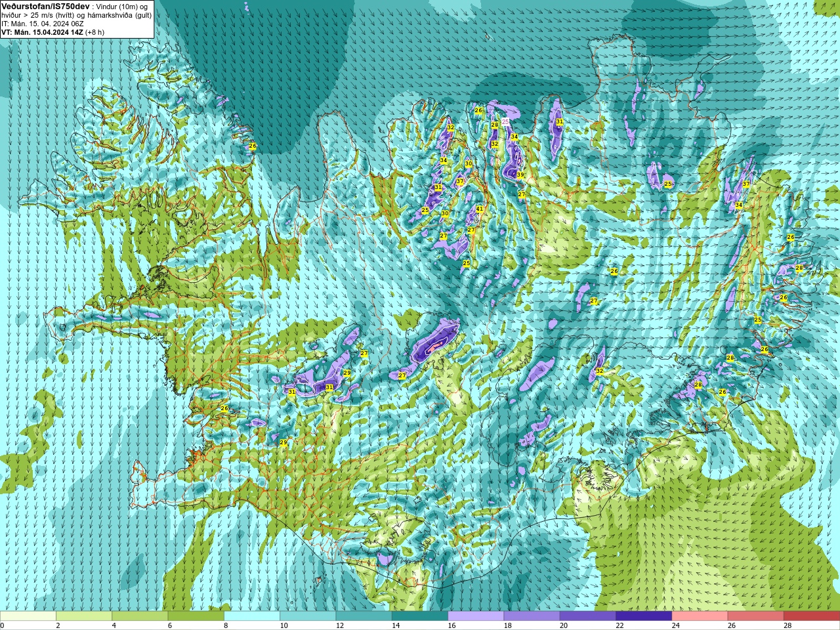Click the legend scale number 4
The height and width of the screenshot is (630, 840).
tap(114, 625)
